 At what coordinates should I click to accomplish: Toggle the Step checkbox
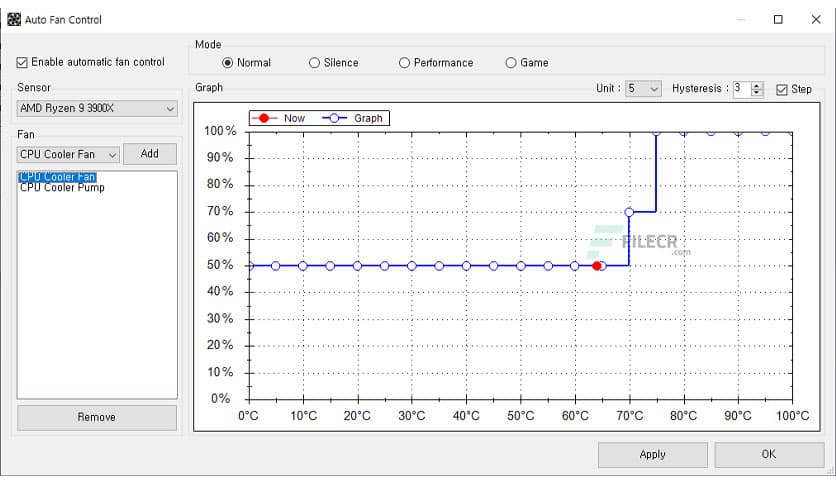782,90
